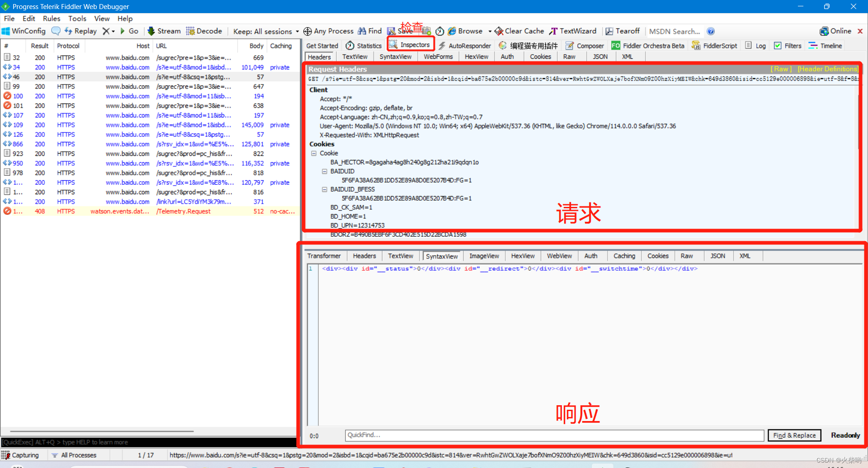868x468 pixels.
Task: Open the Composer tab
Action: tap(585, 46)
